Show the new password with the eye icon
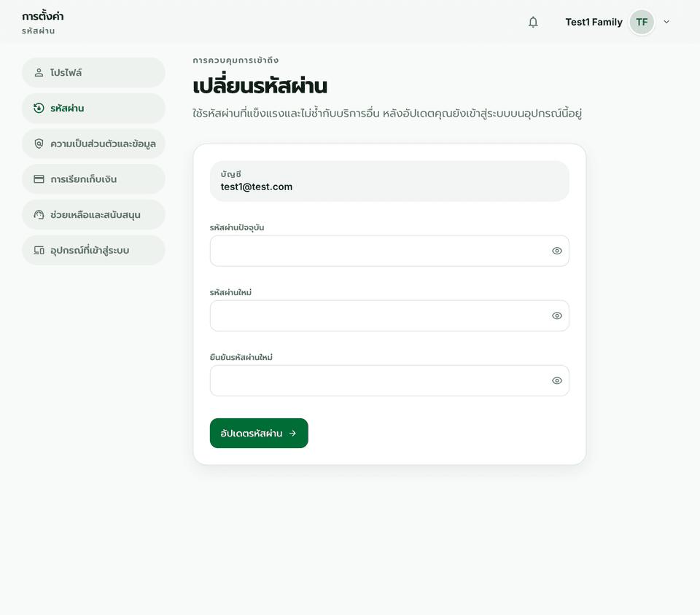 coord(556,316)
